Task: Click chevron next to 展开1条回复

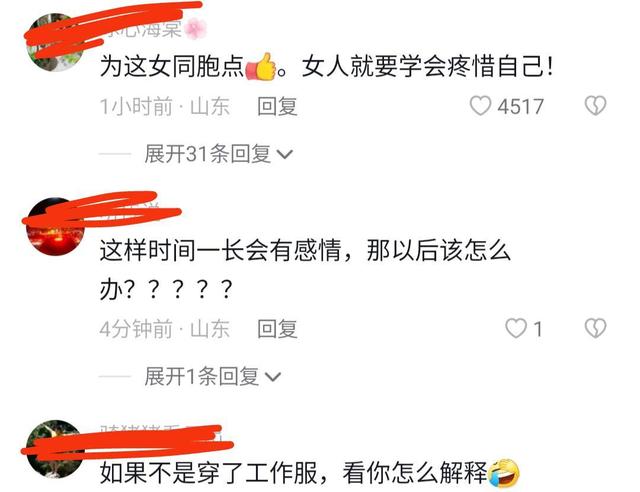Action: (273, 377)
